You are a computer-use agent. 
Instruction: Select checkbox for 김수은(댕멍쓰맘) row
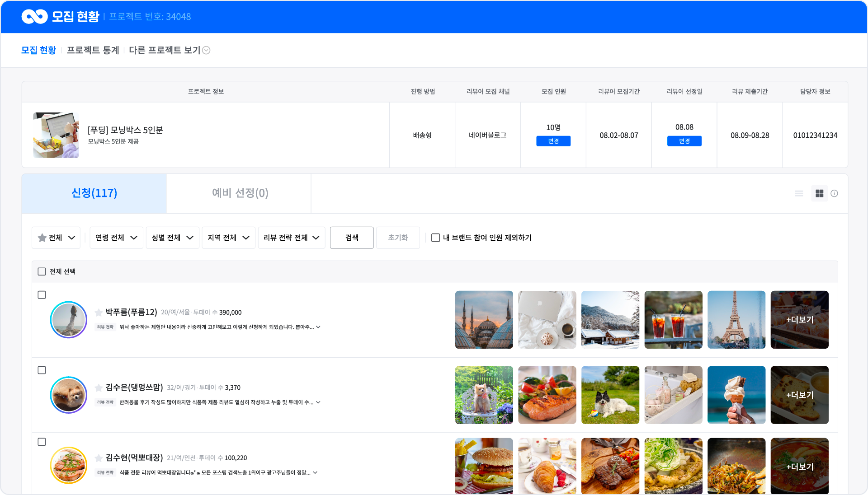tap(42, 370)
